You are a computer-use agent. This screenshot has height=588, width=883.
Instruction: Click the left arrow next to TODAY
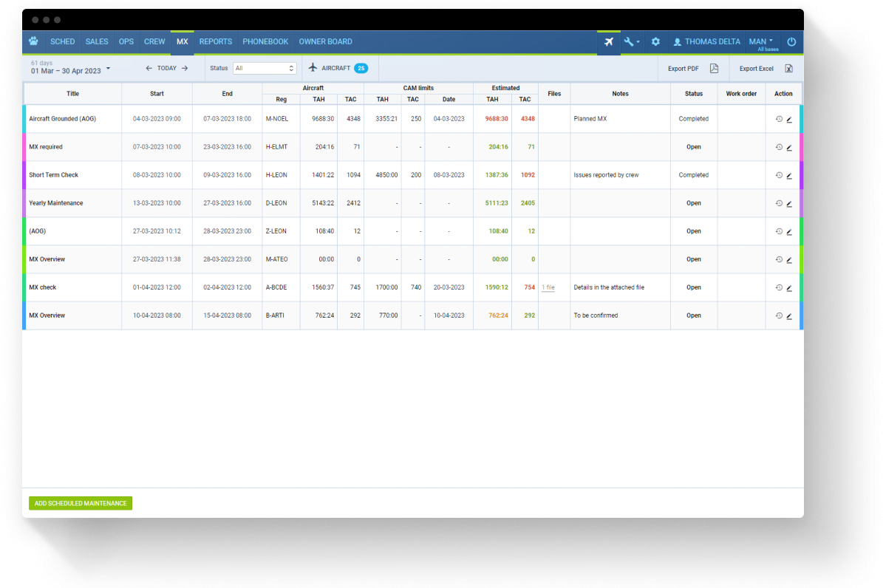pyautogui.click(x=148, y=67)
